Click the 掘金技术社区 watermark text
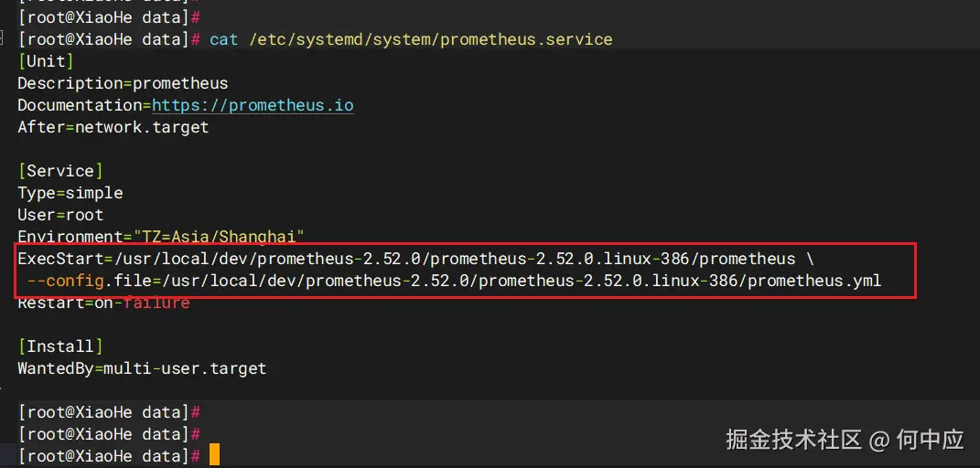Image resolution: width=980 pixels, height=468 pixels. 793,440
